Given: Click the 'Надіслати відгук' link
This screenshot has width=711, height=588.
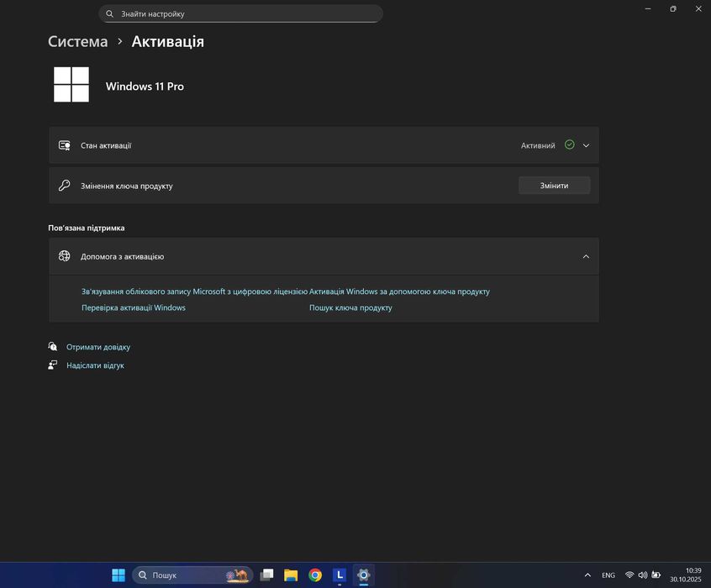Looking at the screenshot, I should point(95,365).
